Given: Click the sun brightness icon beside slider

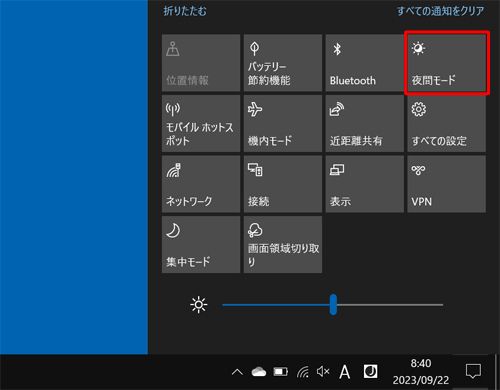Looking at the screenshot, I should tap(199, 305).
